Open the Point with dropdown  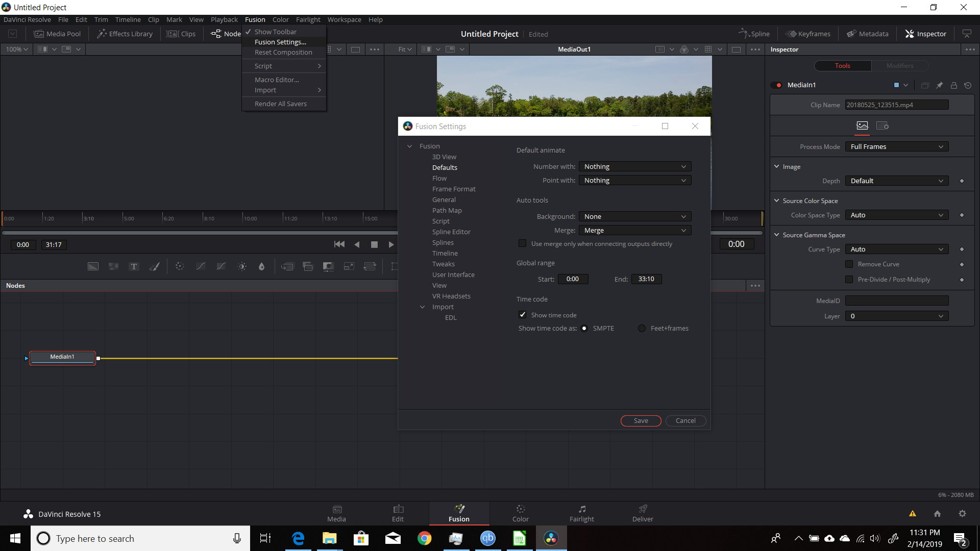[635, 181]
